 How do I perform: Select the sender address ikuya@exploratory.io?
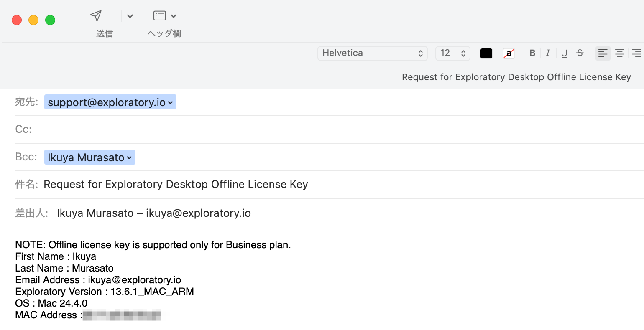pyautogui.click(x=198, y=213)
